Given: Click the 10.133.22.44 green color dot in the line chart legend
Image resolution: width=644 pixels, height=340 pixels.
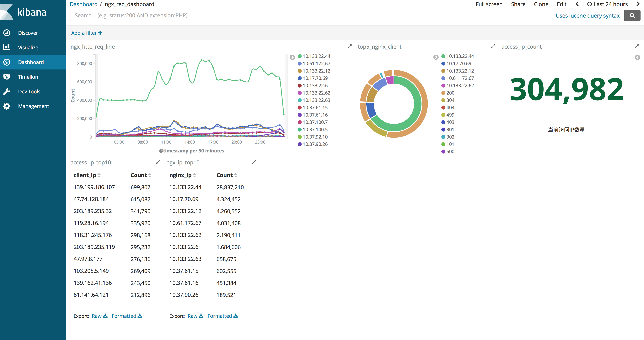Looking at the screenshot, I should pyautogui.click(x=299, y=56).
